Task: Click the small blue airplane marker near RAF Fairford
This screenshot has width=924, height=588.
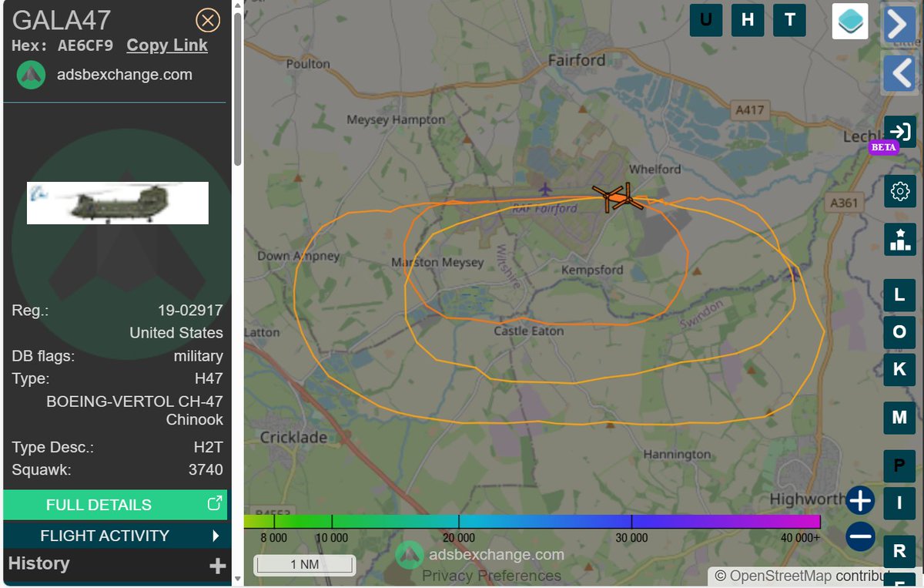Action: pyautogui.click(x=545, y=188)
